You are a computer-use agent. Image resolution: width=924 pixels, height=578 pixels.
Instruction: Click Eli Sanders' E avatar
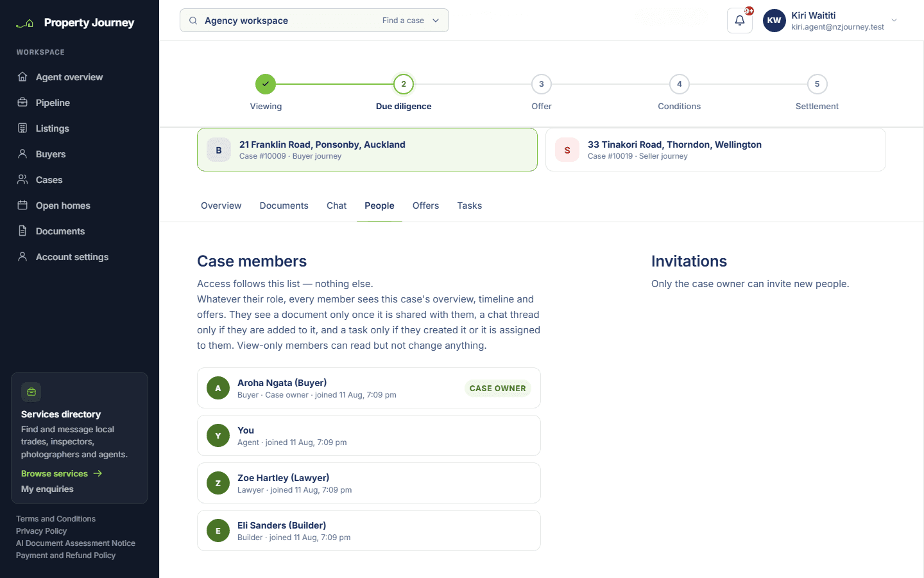pyautogui.click(x=218, y=530)
